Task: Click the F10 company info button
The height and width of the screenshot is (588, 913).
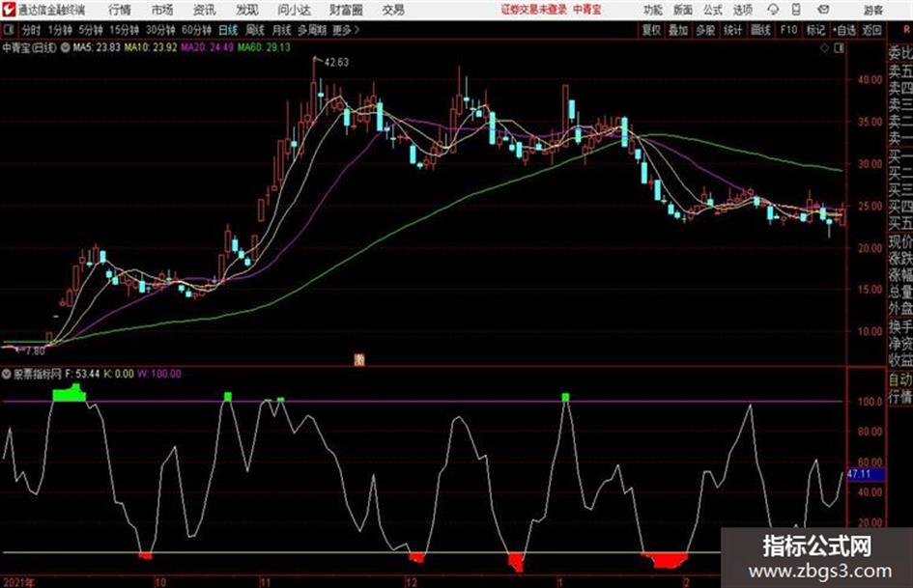Action: pyautogui.click(x=787, y=30)
